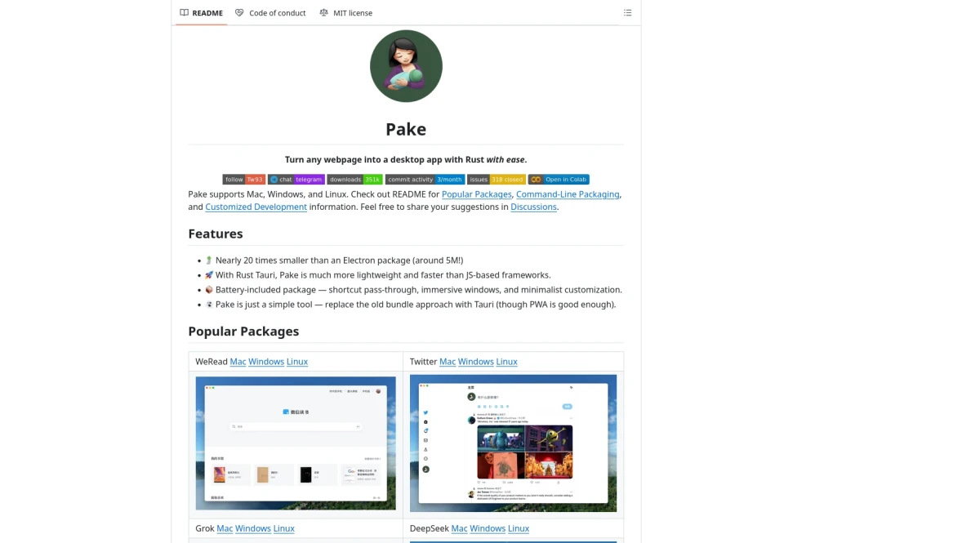Screen dimensions: 980x543
Task: Download WeRead for Mac
Action: (x=238, y=362)
